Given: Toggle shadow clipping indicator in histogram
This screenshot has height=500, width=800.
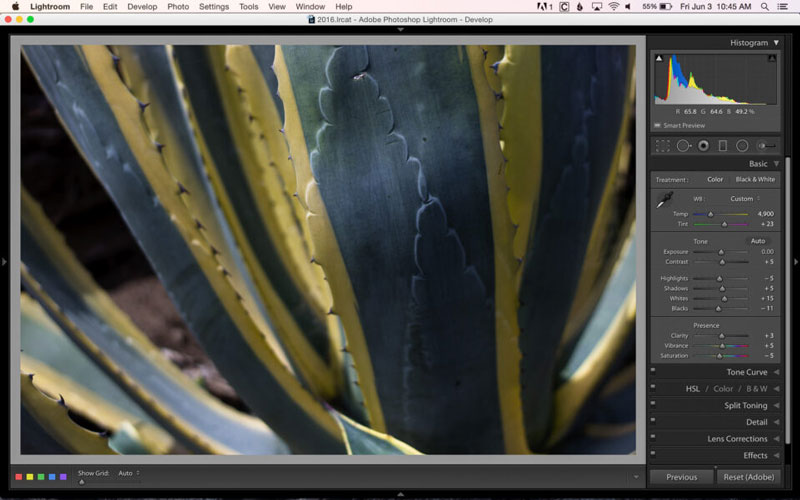Looking at the screenshot, I should click(658, 59).
